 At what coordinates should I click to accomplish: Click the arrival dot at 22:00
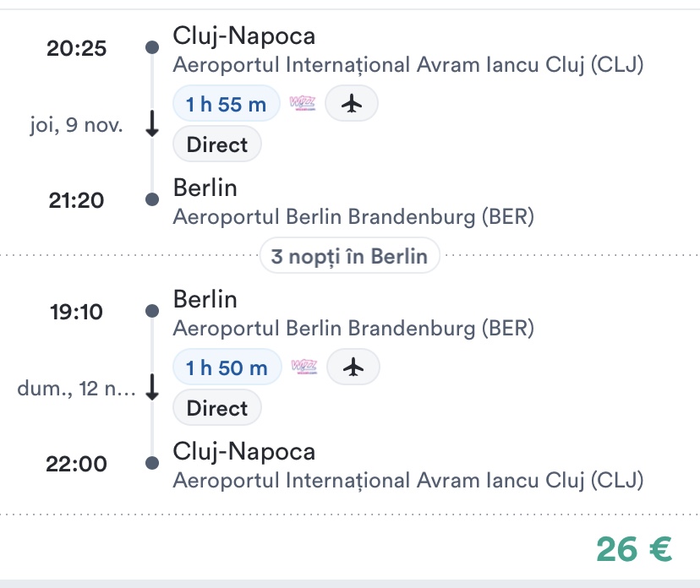[x=152, y=464]
